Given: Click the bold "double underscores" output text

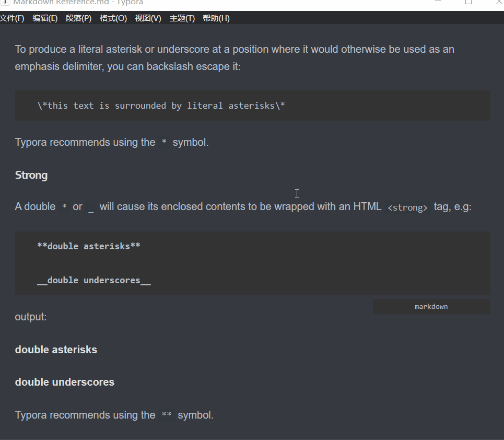Looking at the screenshot, I should coord(65,382).
